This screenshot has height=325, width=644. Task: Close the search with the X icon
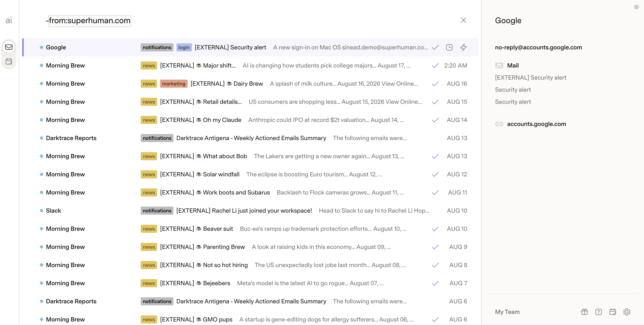(x=463, y=20)
